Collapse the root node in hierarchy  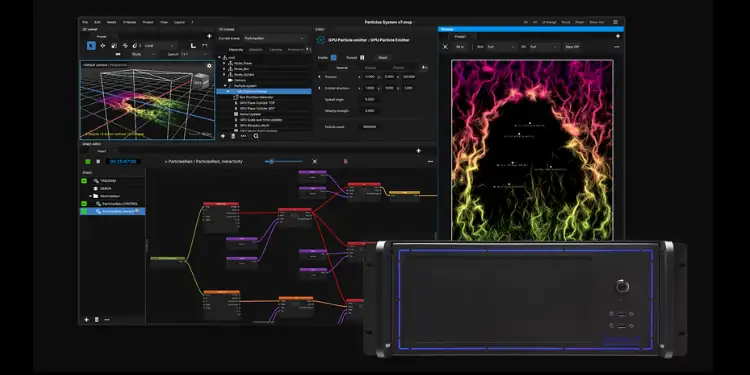[220, 57]
